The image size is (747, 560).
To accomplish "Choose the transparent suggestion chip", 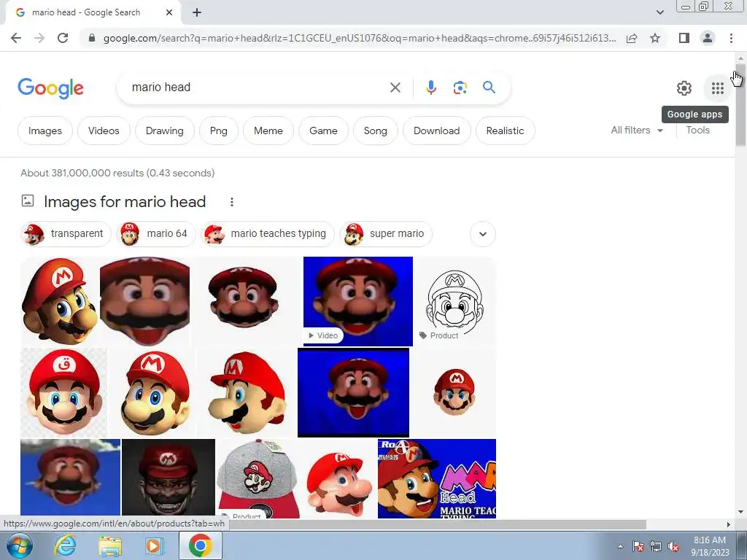I will coord(66,234).
